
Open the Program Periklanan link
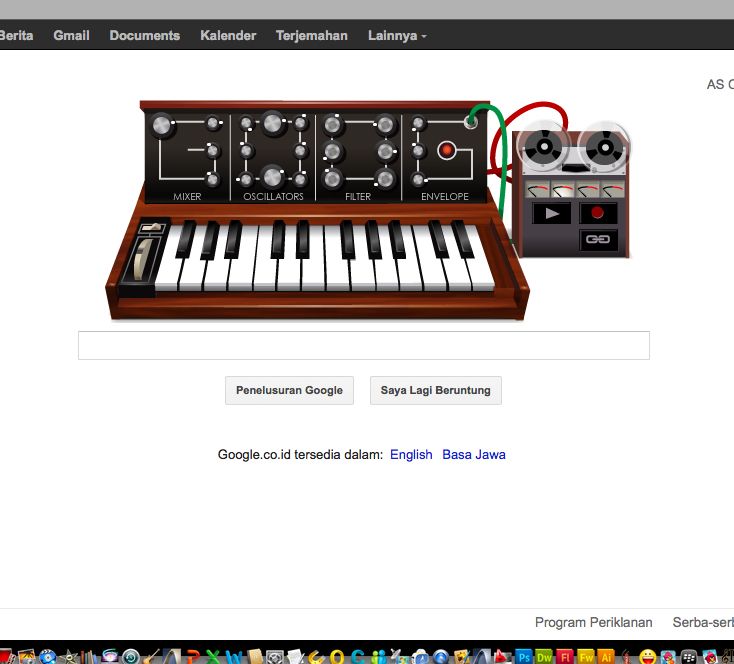point(594,622)
